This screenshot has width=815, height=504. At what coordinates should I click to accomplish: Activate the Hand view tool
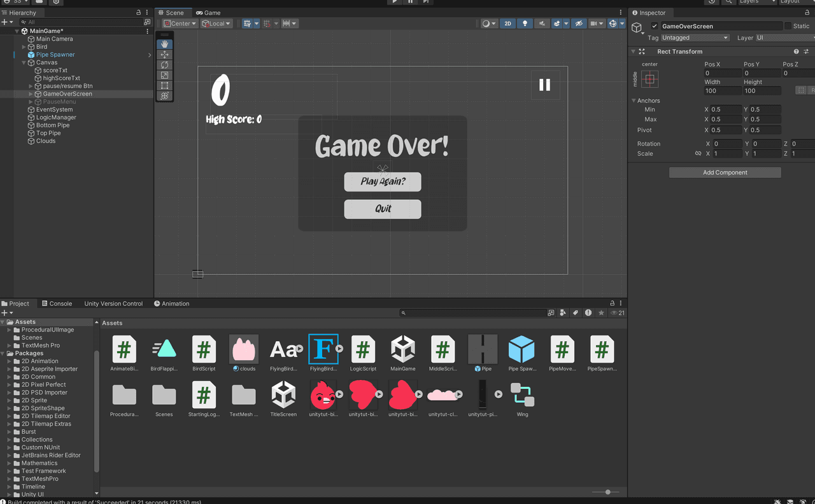point(165,44)
